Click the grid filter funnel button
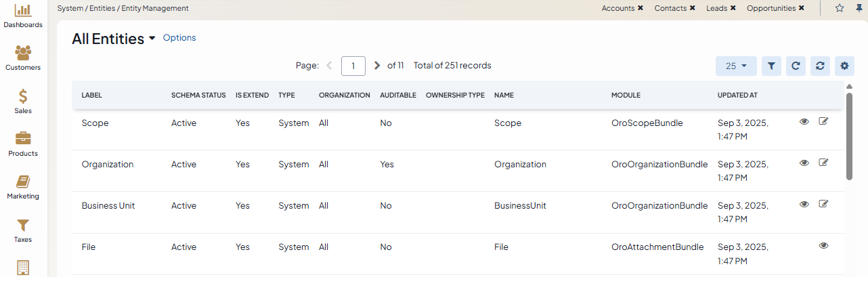Viewport: 868px width, 294px height. pos(771,66)
